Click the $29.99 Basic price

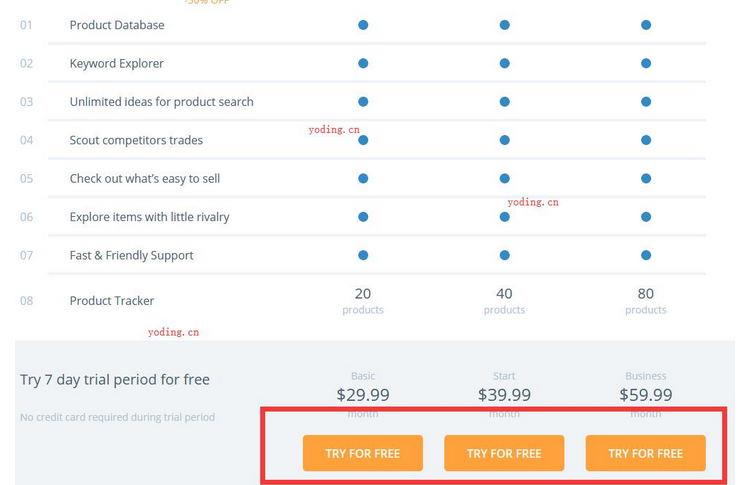pyautogui.click(x=363, y=394)
